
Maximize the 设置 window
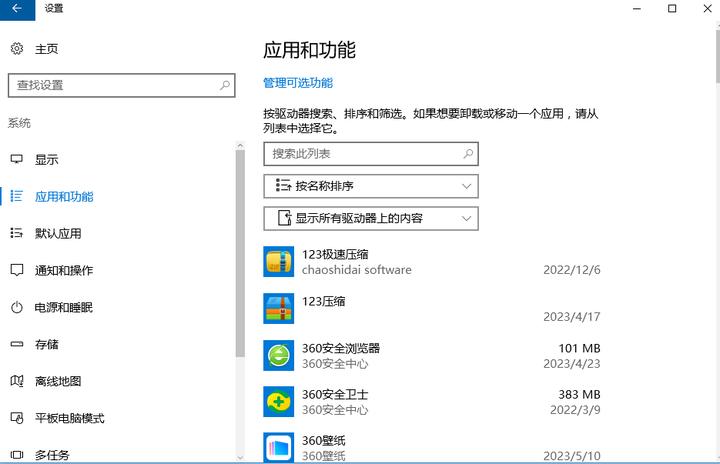[x=672, y=9]
